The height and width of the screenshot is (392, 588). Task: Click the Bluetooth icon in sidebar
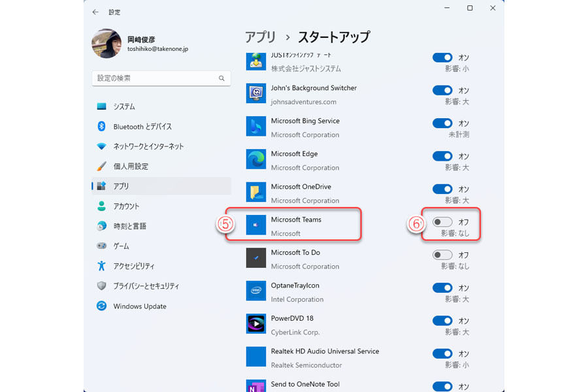pyautogui.click(x=102, y=126)
